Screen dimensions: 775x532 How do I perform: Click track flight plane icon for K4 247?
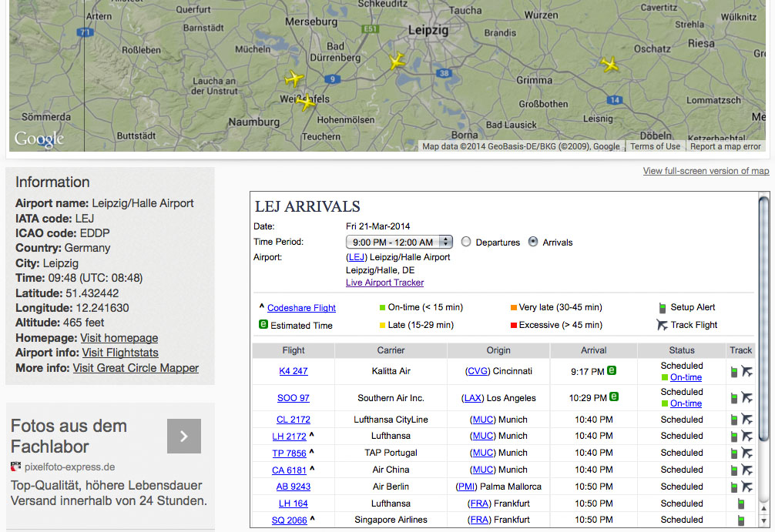tap(746, 372)
